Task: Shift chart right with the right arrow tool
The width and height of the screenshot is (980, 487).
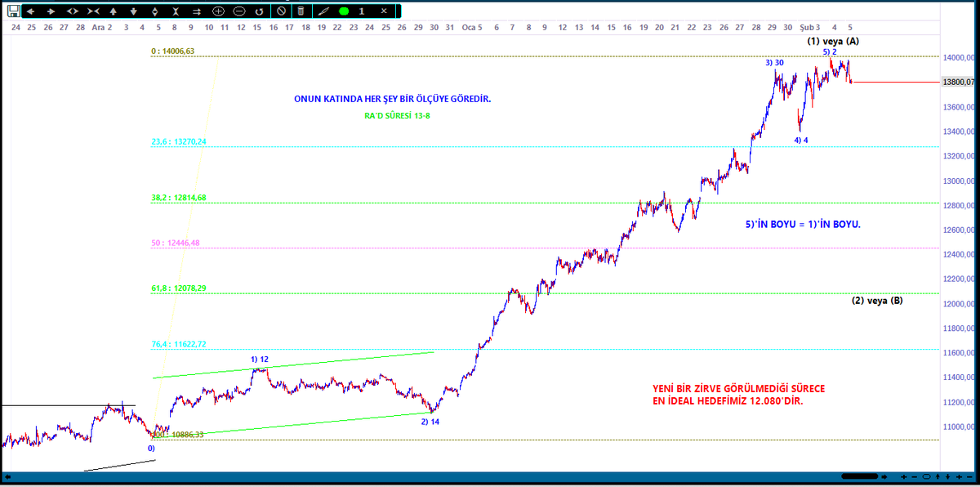Action: pos(51,11)
